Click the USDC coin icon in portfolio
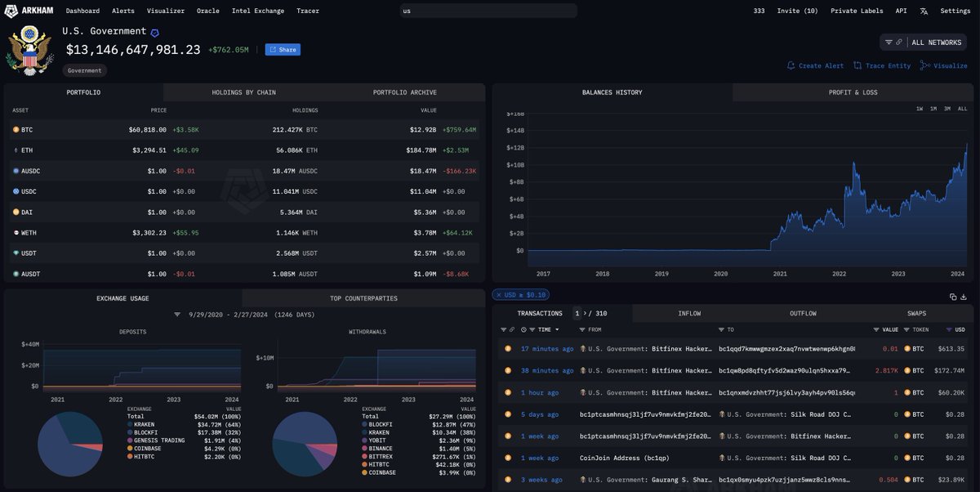Screen dimensions: 980x492 (x=16, y=191)
